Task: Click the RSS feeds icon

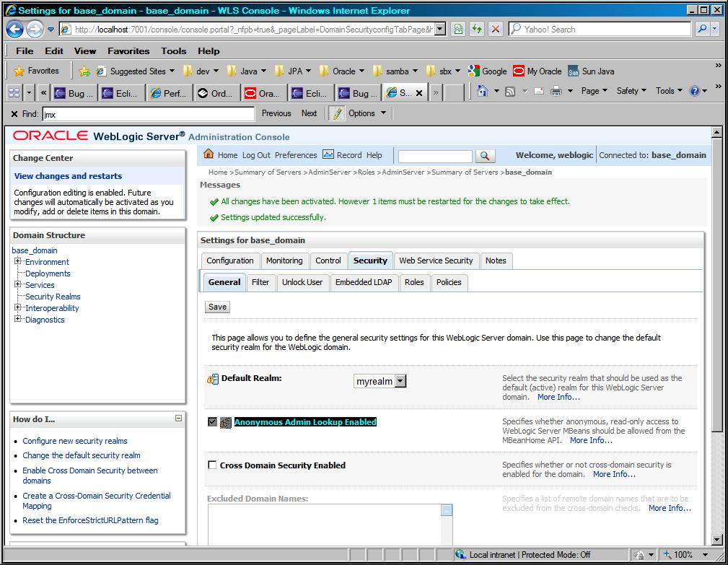Action: pos(510,92)
